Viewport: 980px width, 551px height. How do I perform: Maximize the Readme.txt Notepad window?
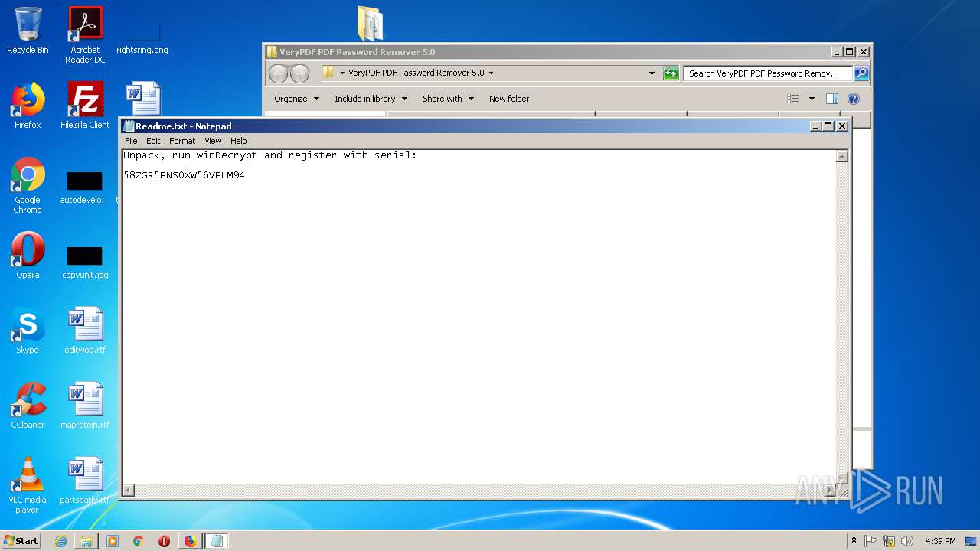(x=828, y=126)
